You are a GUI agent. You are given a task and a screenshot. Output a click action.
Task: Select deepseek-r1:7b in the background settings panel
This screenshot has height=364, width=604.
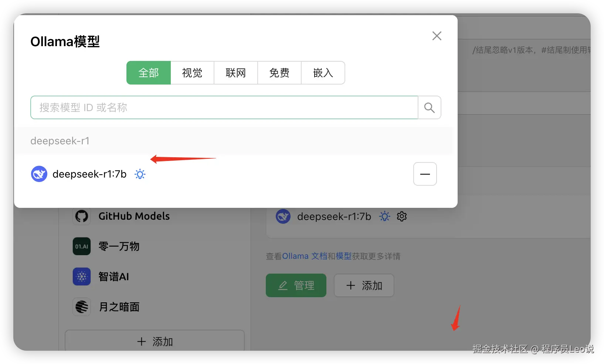tap(334, 216)
